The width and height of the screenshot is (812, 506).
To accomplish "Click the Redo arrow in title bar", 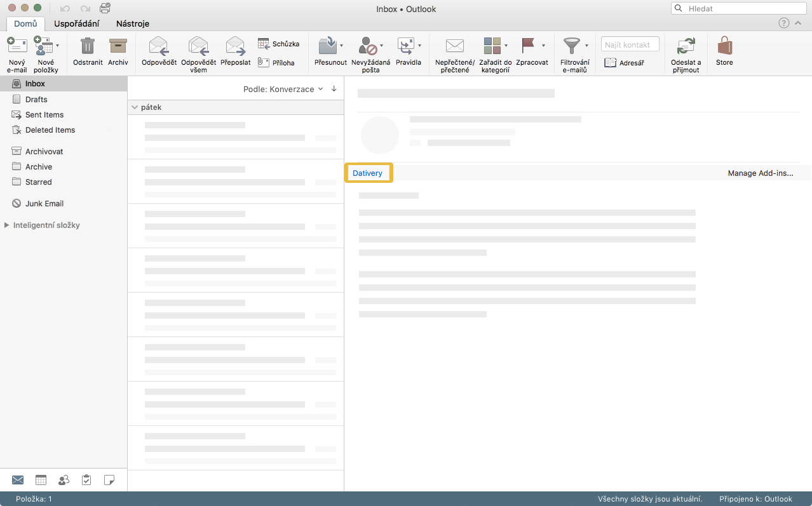I will 85,9.
